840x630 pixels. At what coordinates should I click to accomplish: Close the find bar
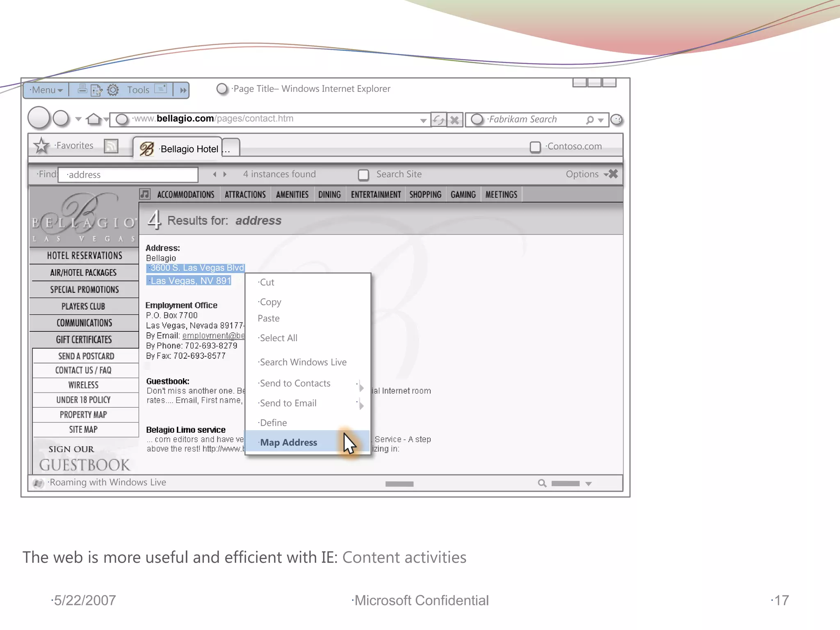(x=613, y=174)
